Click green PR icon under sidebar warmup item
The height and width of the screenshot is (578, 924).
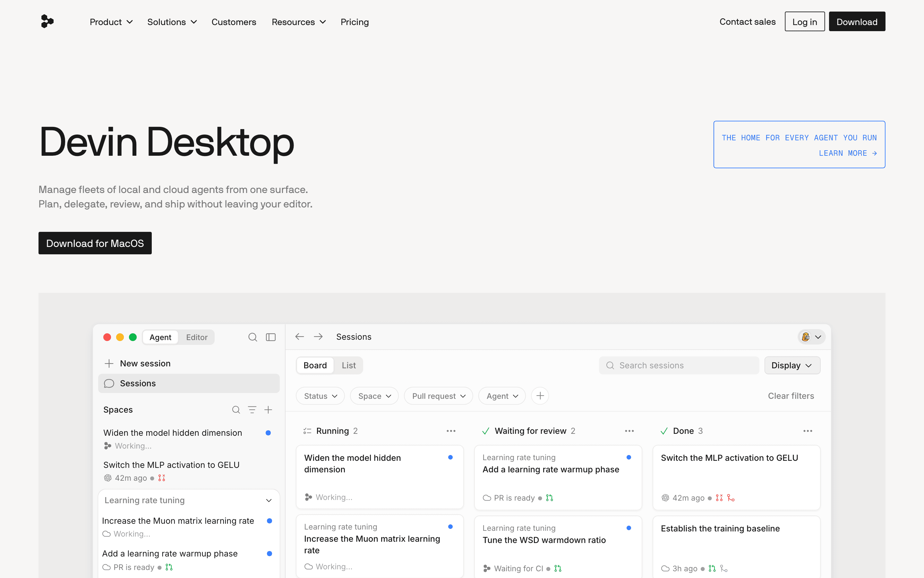coord(169,567)
